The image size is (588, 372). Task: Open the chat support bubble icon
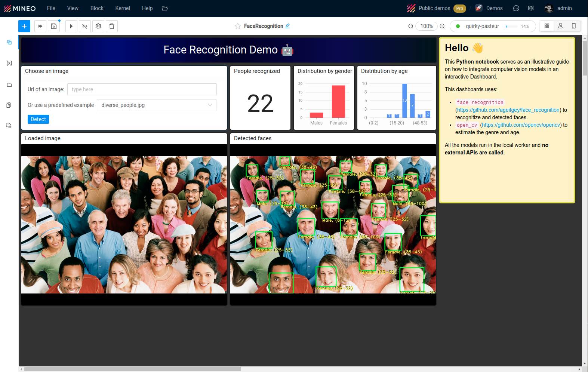516,8
